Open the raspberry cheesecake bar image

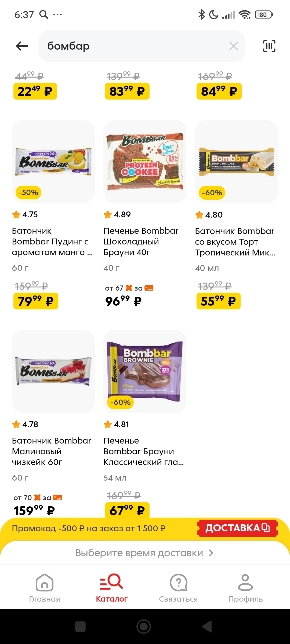[53, 371]
